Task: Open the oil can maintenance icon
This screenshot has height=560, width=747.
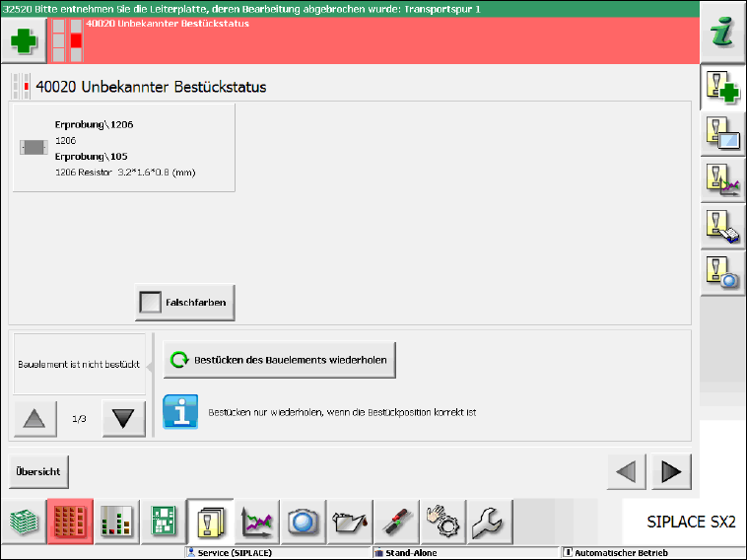Action: click(x=350, y=522)
